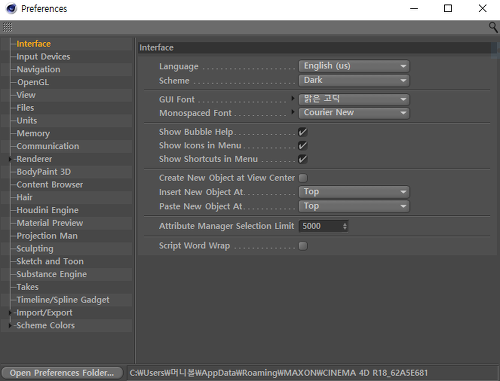Expand the GUI Font disclosure arrow

coord(293,98)
